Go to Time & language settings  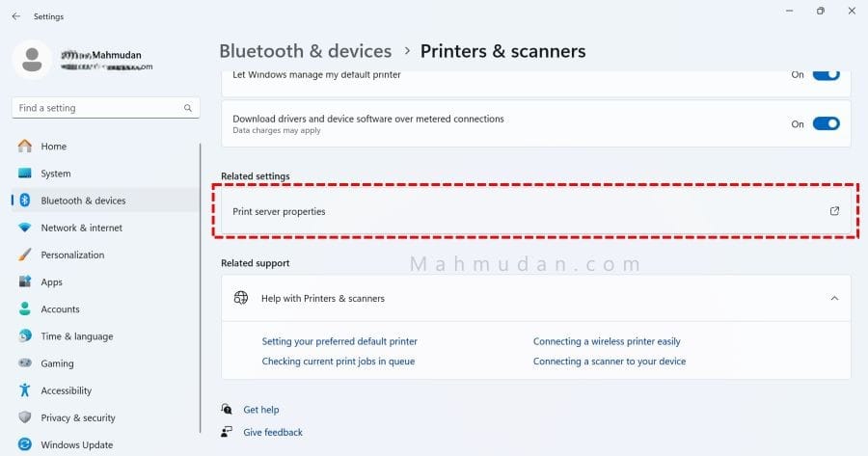pos(76,336)
